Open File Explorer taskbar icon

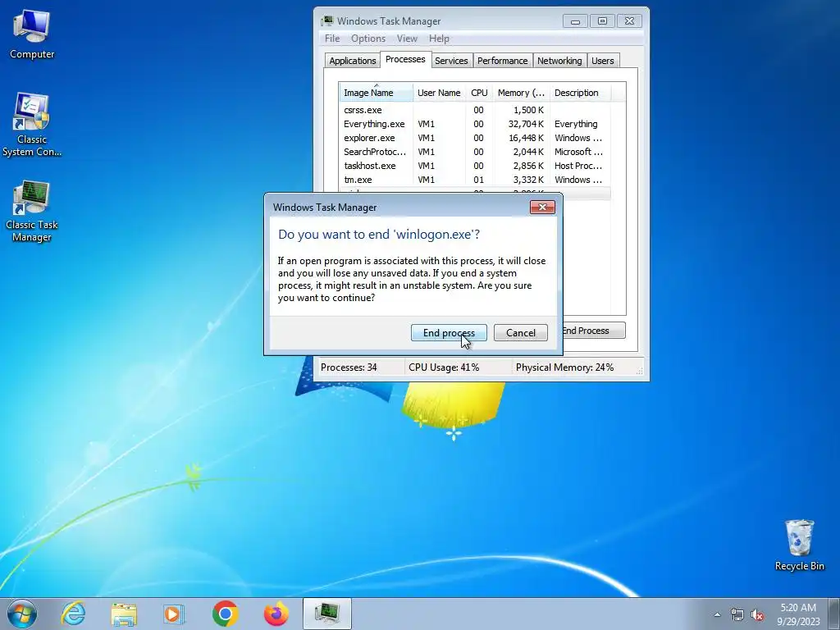point(124,614)
